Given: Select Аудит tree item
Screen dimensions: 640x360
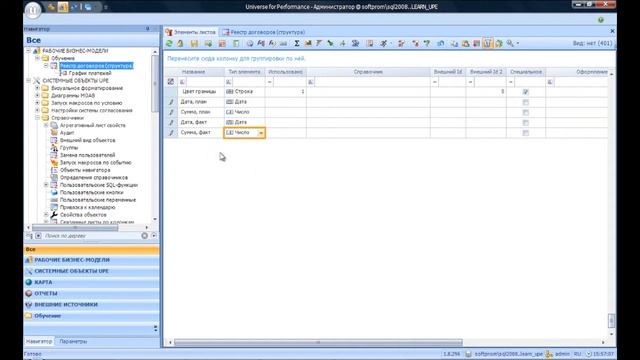Looking at the screenshot, I should point(67,133).
